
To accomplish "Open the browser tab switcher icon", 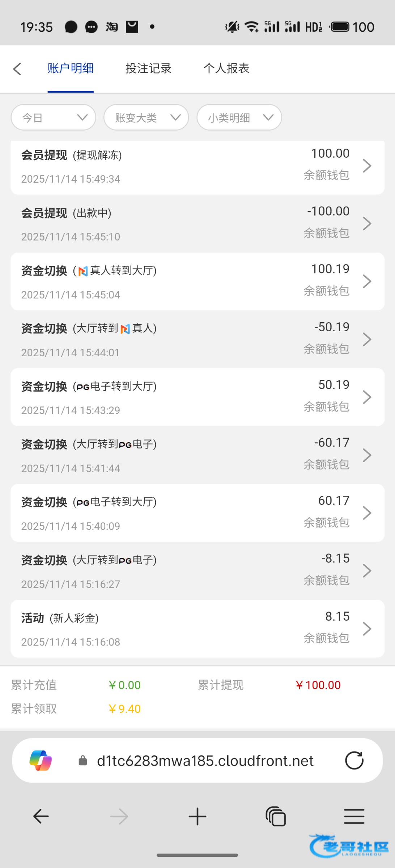I will click(x=276, y=816).
